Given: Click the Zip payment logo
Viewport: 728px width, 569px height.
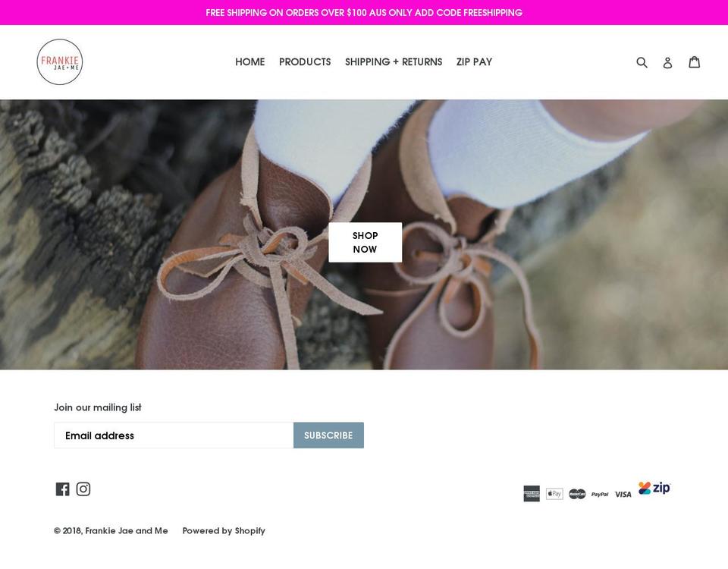Looking at the screenshot, I should pyautogui.click(x=654, y=488).
